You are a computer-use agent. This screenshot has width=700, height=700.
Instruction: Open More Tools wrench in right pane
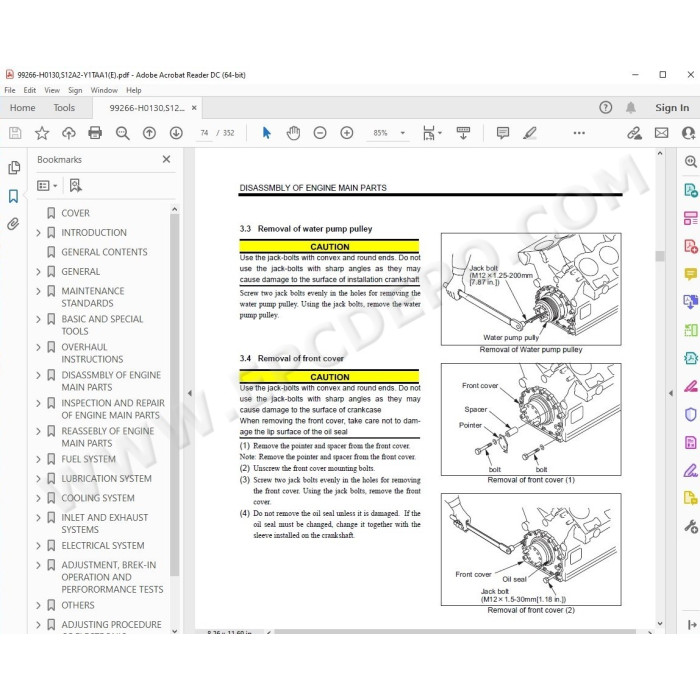click(690, 526)
